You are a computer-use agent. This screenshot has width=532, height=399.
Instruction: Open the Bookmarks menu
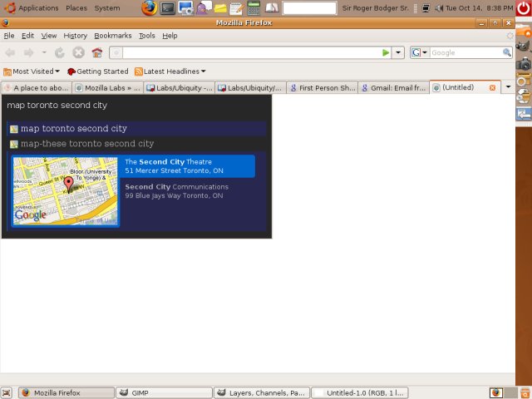112,36
